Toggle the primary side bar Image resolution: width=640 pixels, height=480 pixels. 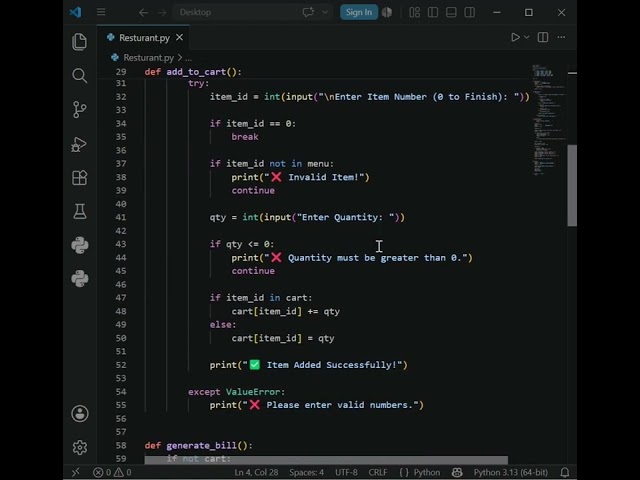[x=433, y=12]
